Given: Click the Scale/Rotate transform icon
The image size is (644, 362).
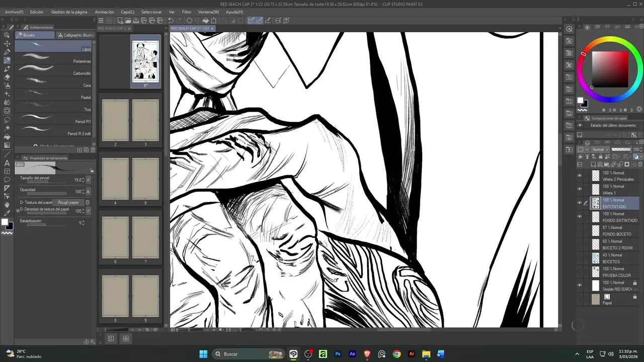Looking at the screenshot, I should click(213, 21).
